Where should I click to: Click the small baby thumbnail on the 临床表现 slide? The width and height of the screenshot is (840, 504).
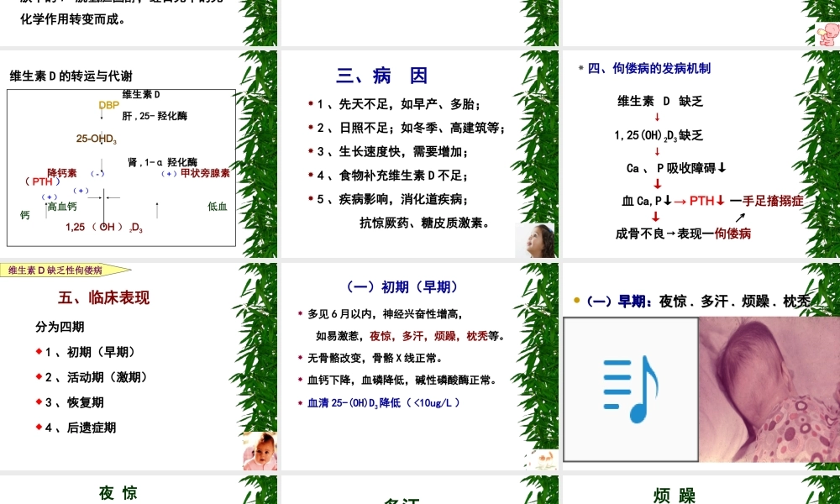[260, 451]
